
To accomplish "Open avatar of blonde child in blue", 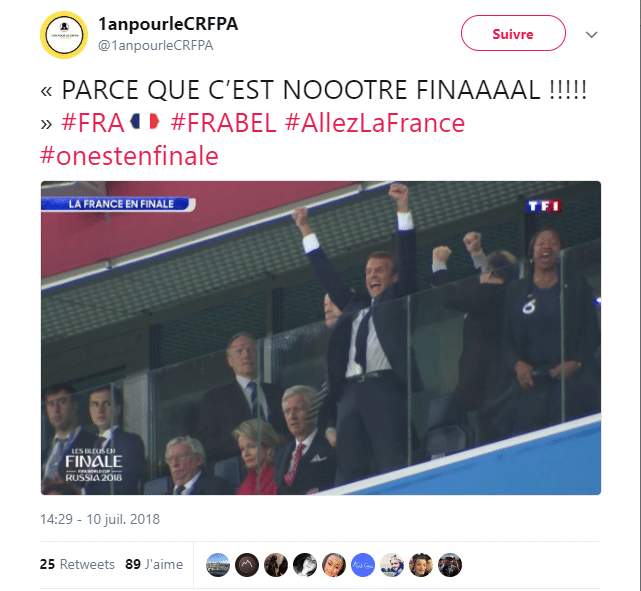I will tap(392, 565).
